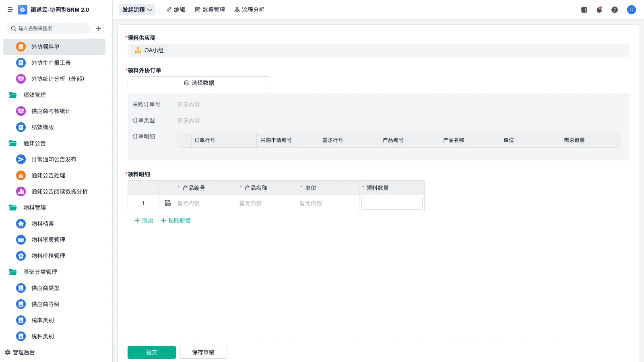This screenshot has width=644, height=362.
Task: Select 外协生产报工表 in the sidebar
Action: tap(54, 63)
